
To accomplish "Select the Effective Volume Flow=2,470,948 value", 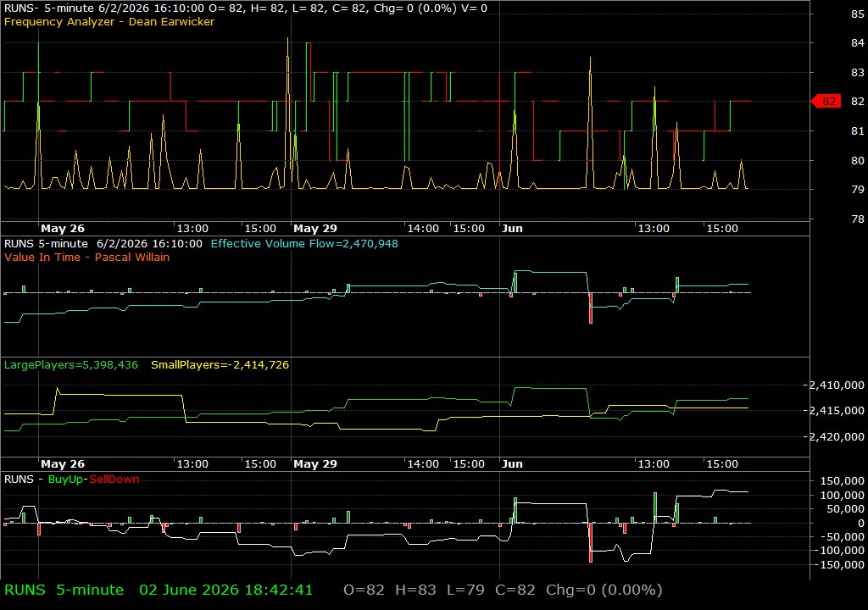I will [304, 243].
